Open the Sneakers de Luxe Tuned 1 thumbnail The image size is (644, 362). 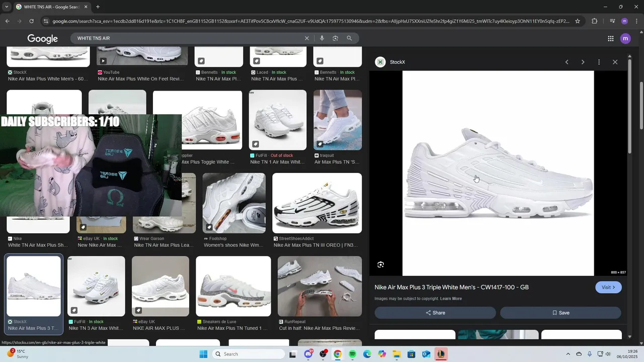[x=233, y=286]
